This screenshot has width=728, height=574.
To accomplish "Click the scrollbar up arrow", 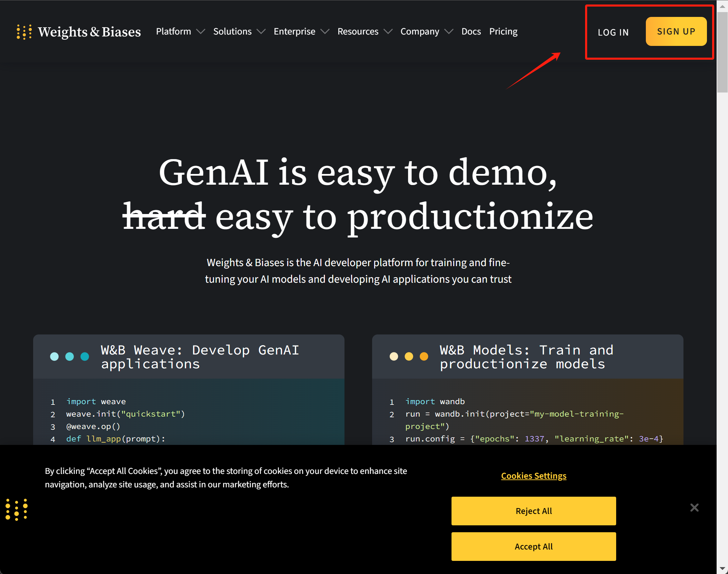I will pyautogui.click(x=722, y=6).
